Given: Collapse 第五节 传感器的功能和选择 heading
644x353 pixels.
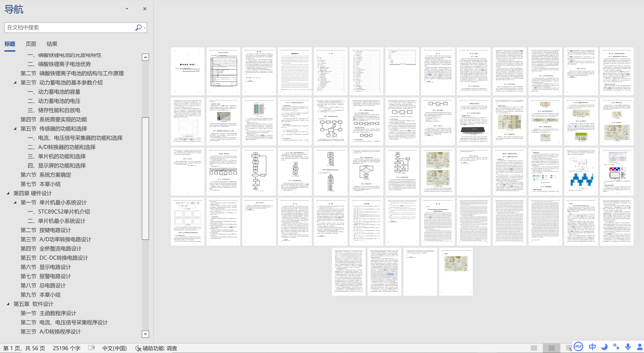Looking at the screenshot, I should 15,129.
